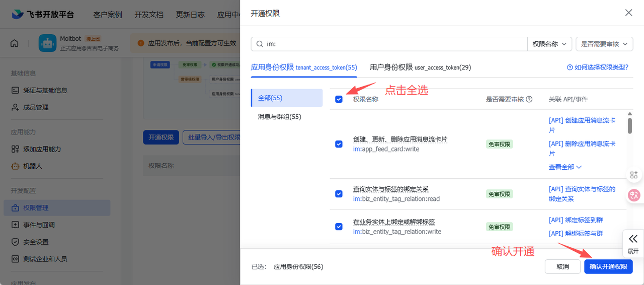Click the 飞书开放平台 logo

(43, 14)
